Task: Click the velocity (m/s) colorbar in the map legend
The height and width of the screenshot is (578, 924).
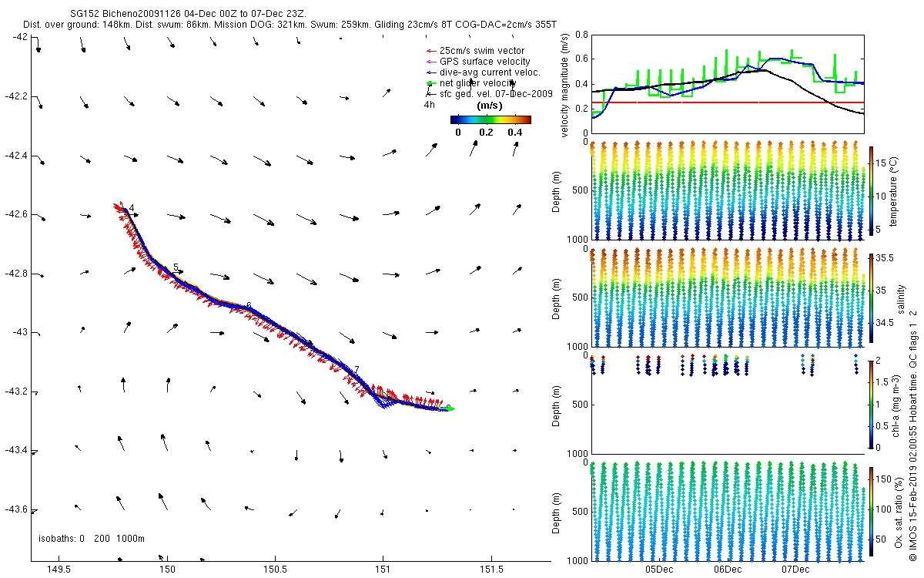Action: 490,119
